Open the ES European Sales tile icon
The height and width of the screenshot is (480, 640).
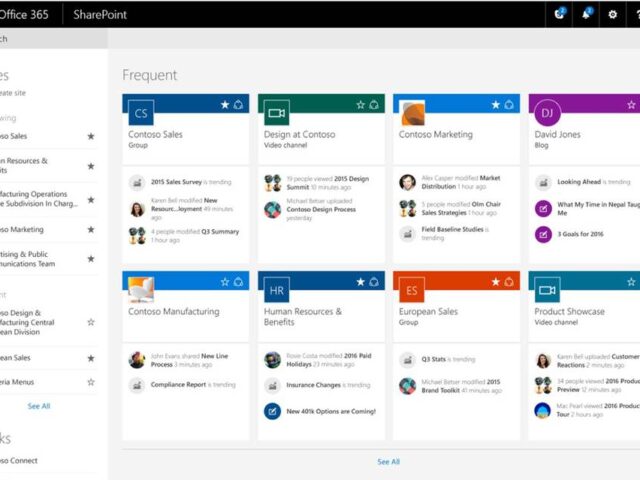412,290
